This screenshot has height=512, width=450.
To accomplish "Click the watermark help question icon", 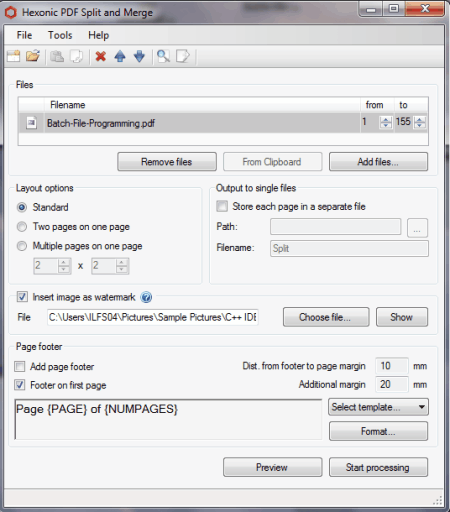I will click(x=146, y=297).
